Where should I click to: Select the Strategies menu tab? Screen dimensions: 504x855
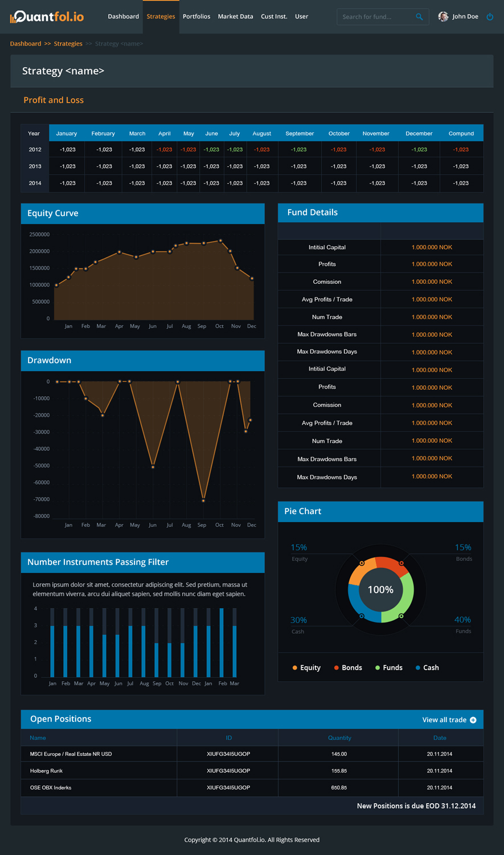(x=161, y=17)
